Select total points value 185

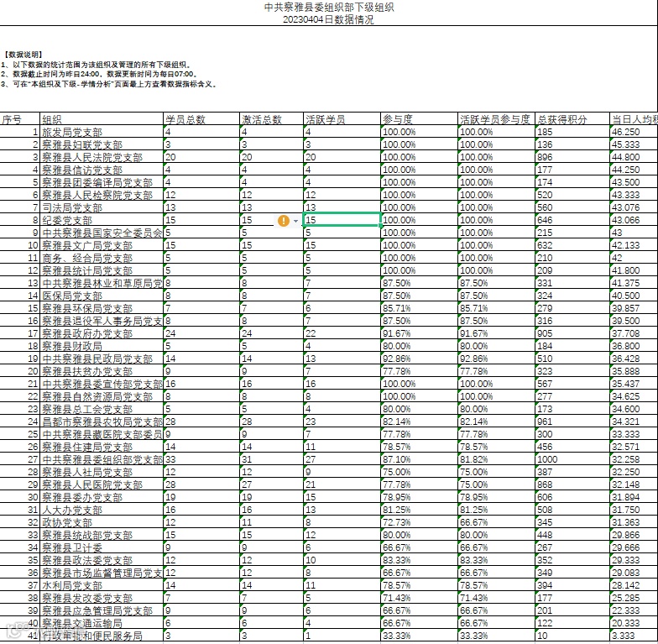[572, 132]
